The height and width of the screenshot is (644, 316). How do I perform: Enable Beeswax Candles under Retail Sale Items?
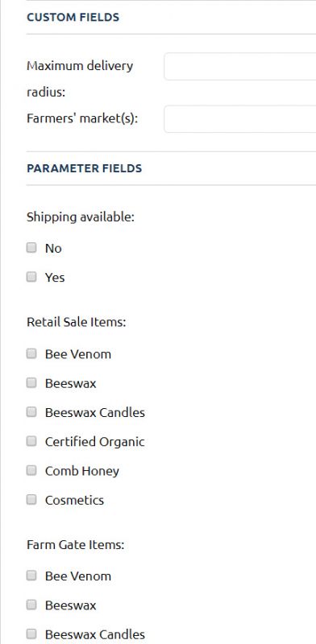31,412
